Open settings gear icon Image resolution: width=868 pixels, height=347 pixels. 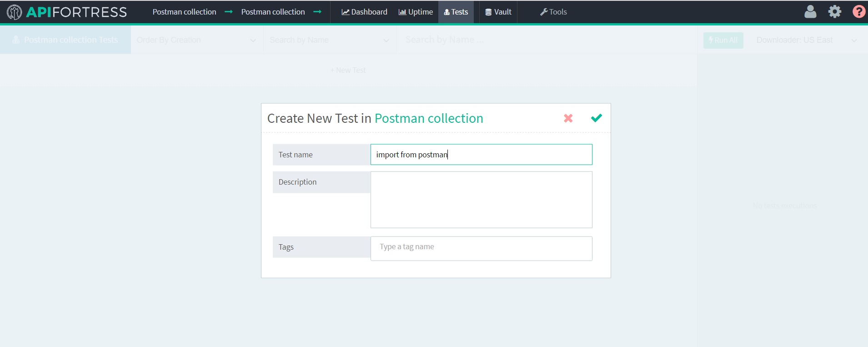coord(834,12)
